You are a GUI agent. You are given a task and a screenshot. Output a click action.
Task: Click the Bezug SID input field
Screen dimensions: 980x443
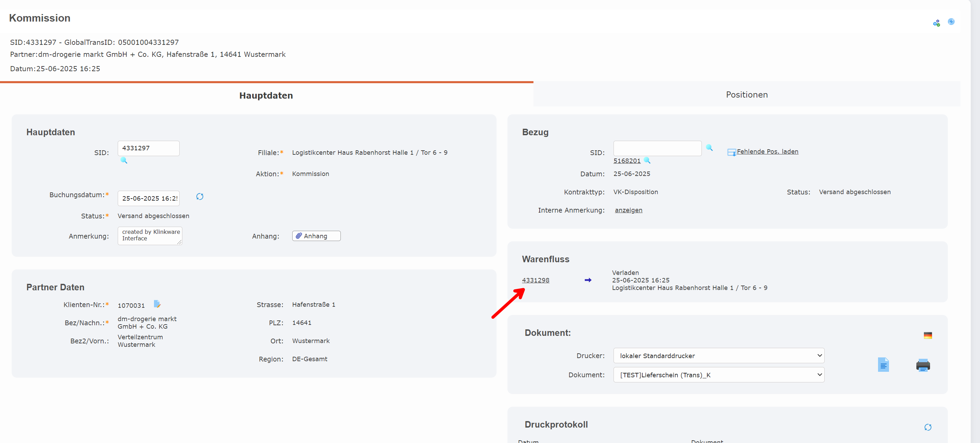point(657,148)
